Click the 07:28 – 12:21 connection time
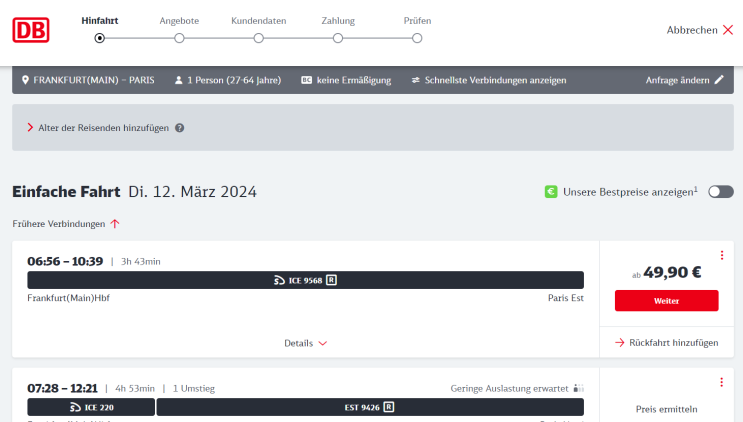This screenshot has width=743, height=422. (x=62, y=388)
